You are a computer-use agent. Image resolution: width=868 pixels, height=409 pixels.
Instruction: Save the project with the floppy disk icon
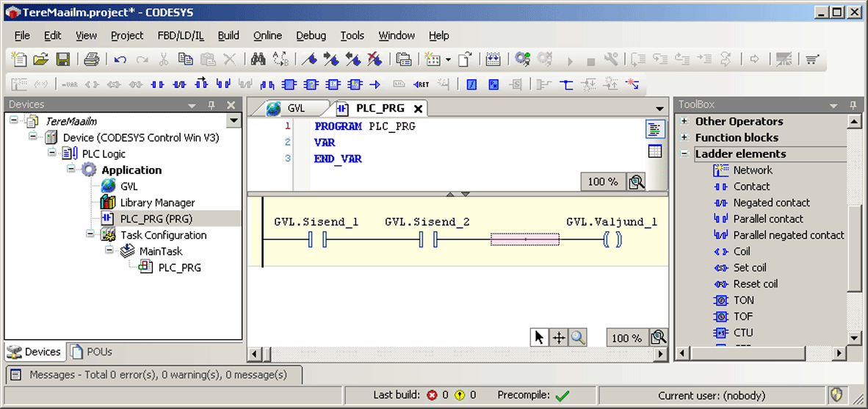point(63,59)
